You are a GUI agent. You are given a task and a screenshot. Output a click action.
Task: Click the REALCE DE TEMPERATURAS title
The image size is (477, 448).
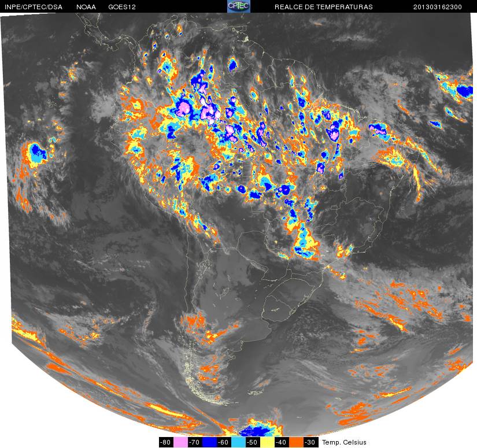click(324, 7)
